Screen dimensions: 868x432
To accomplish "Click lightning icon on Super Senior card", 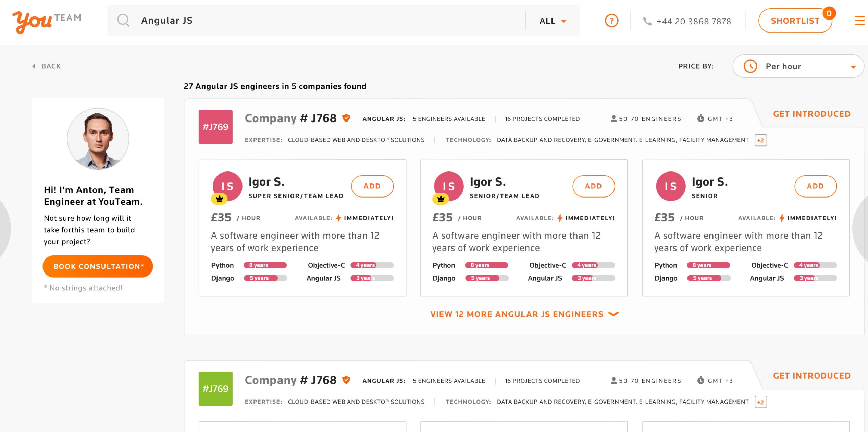I will click(x=338, y=218).
